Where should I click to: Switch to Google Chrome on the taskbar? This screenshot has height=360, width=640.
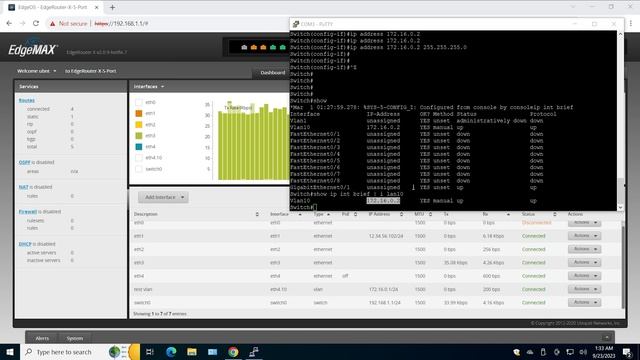233,352
